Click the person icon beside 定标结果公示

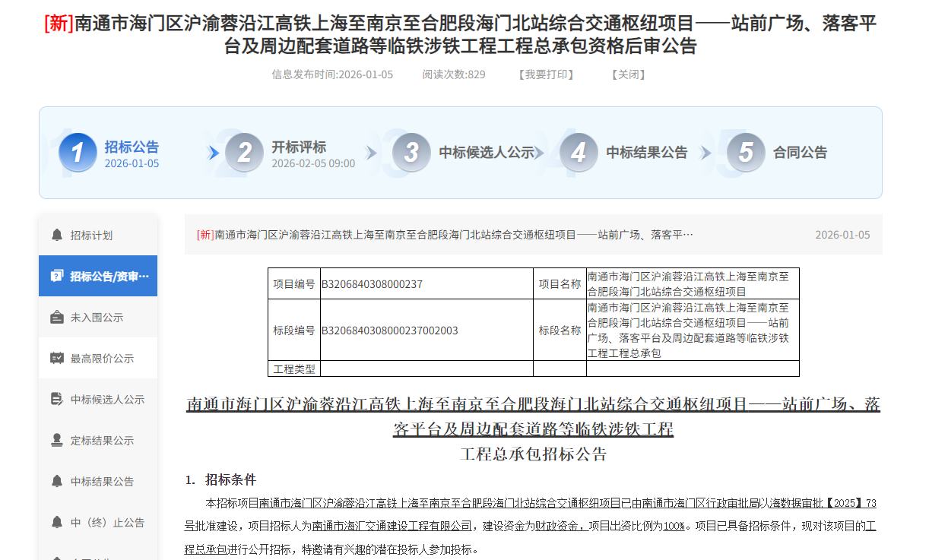point(55,440)
